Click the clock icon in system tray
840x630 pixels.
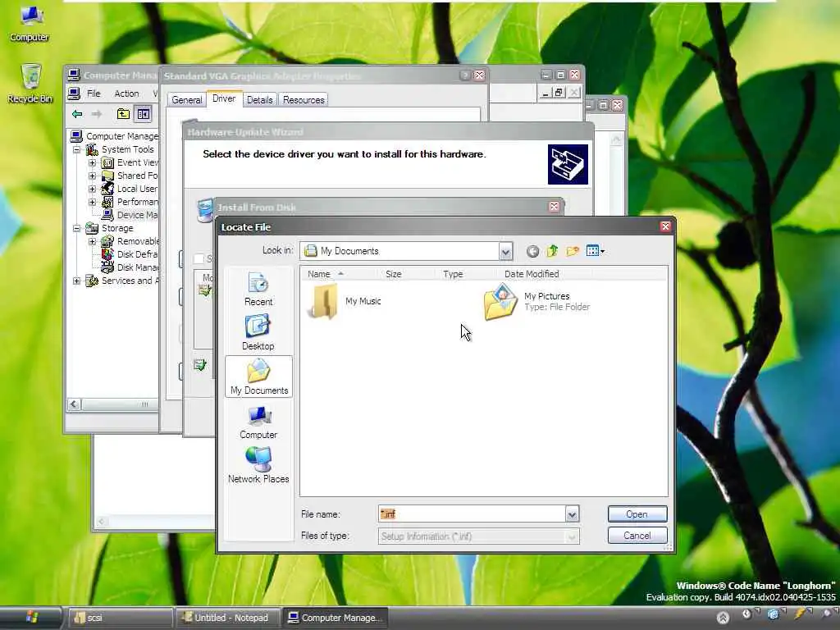[746, 614]
